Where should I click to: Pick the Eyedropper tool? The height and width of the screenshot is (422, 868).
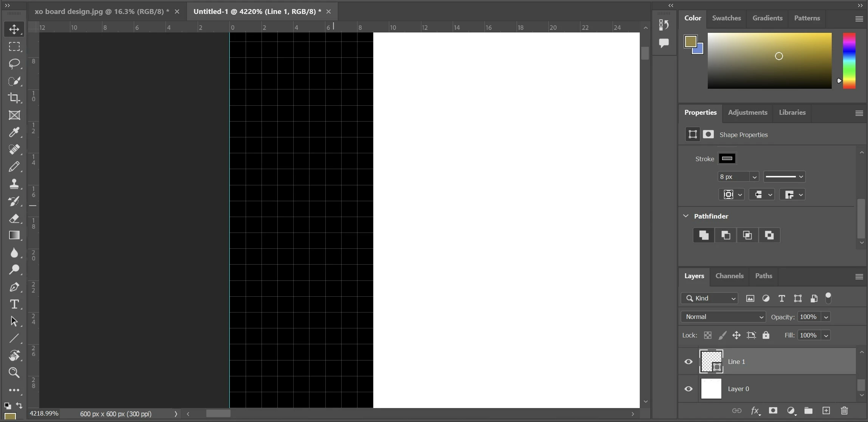(x=14, y=132)
